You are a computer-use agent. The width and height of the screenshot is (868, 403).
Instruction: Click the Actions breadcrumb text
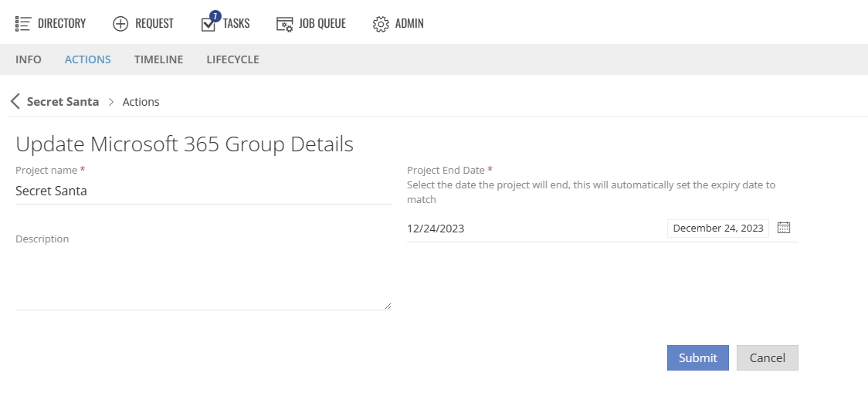[x=141, y=102]
